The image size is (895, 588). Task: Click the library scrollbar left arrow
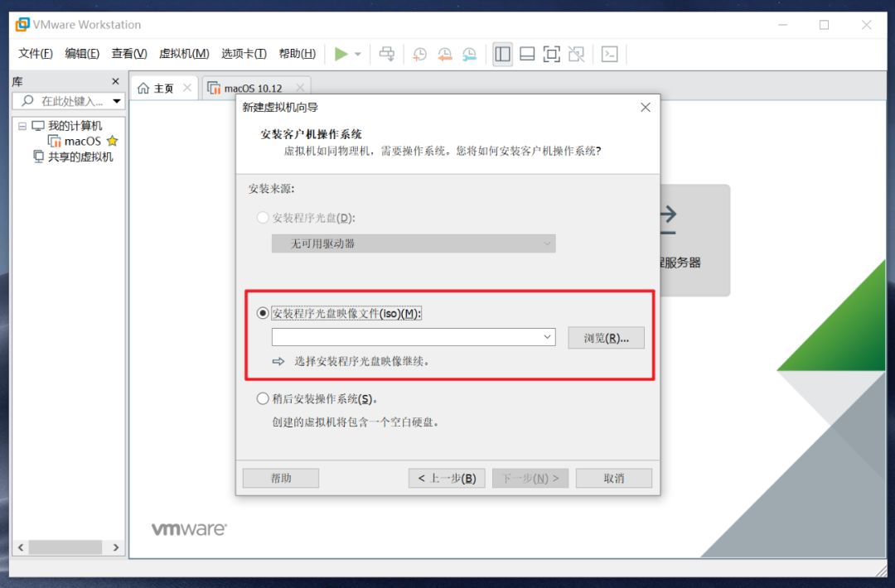click(x=21, y=547)
